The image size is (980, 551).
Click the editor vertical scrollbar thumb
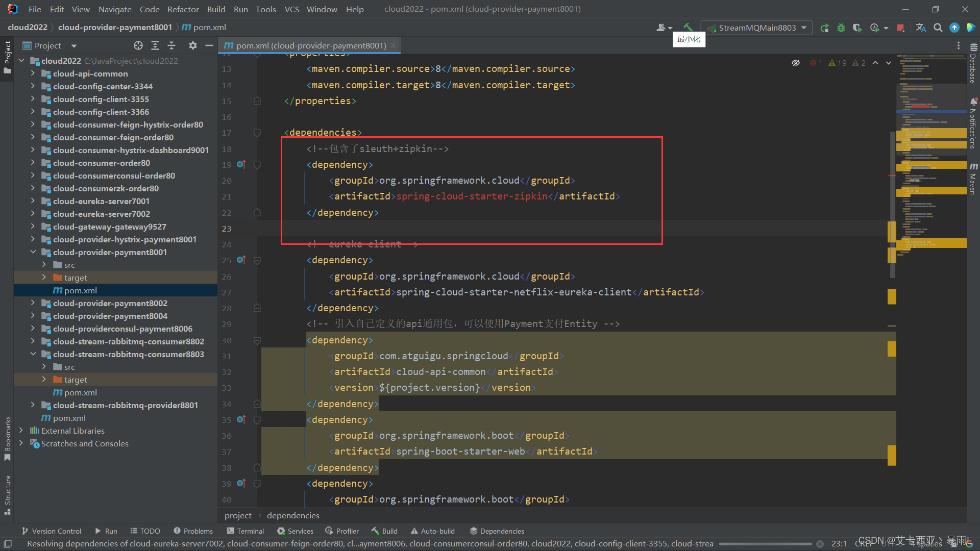[x=893, y=204]
